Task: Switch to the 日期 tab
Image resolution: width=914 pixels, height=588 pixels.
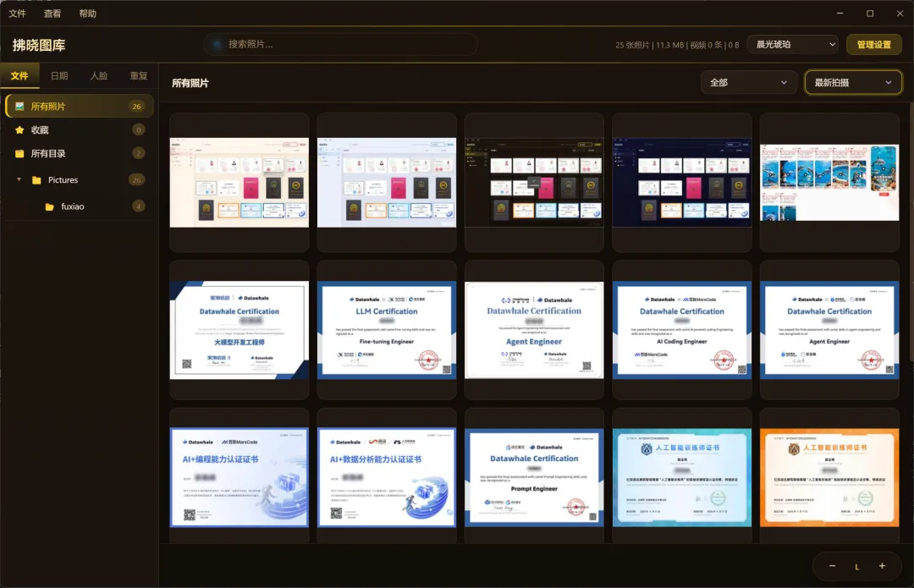Action: [59, 76]
